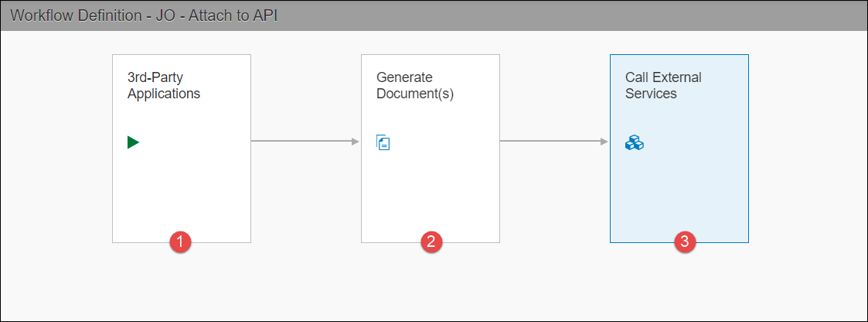Click connector line leaving Generate Document(s) step
The height and width of the screenshot is (322, 868).
click(x=549, y=142)
